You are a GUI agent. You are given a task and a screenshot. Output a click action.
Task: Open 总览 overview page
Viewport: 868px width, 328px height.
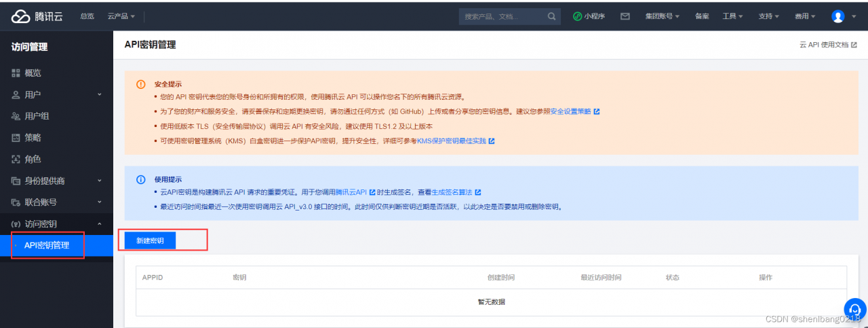click(87, 16)
